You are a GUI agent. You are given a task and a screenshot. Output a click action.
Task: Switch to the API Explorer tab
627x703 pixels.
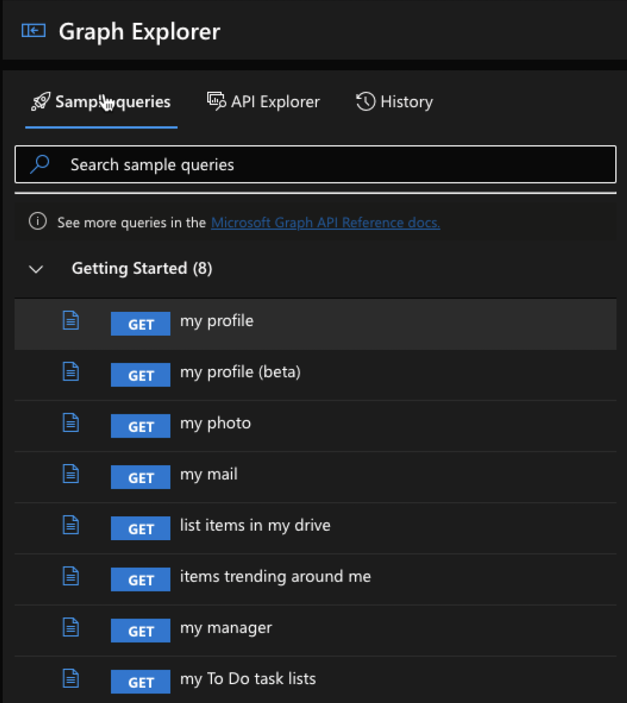263,102
